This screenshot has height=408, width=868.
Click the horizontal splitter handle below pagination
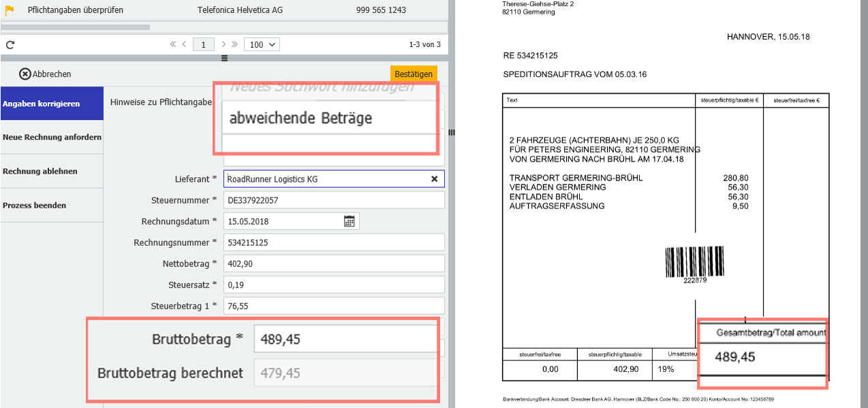point(224,59)
